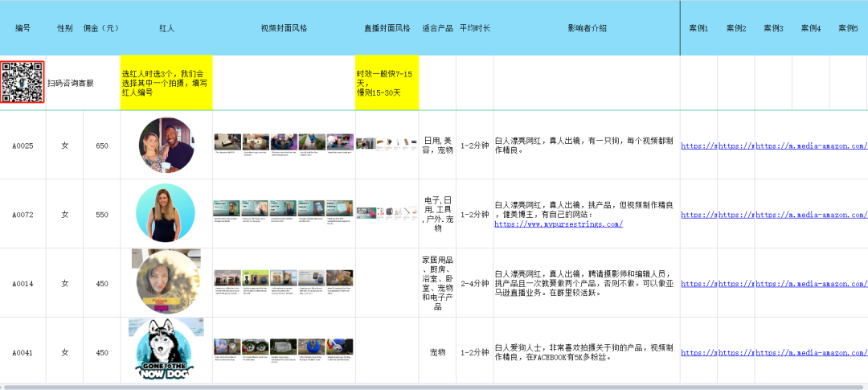Select the 佣金（元） column header
868x390 pixels.
tap(101, 28)
